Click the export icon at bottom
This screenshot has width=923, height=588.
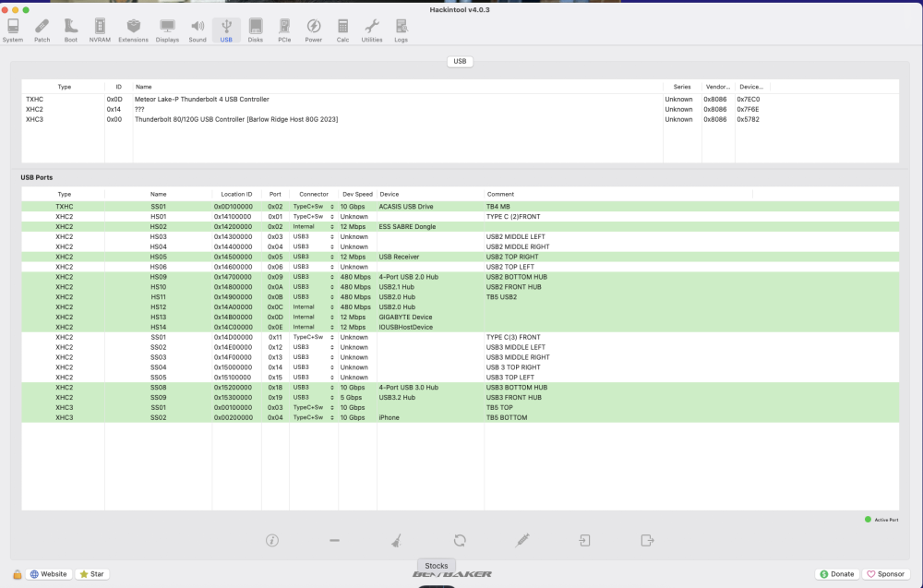tap(647, 540)
